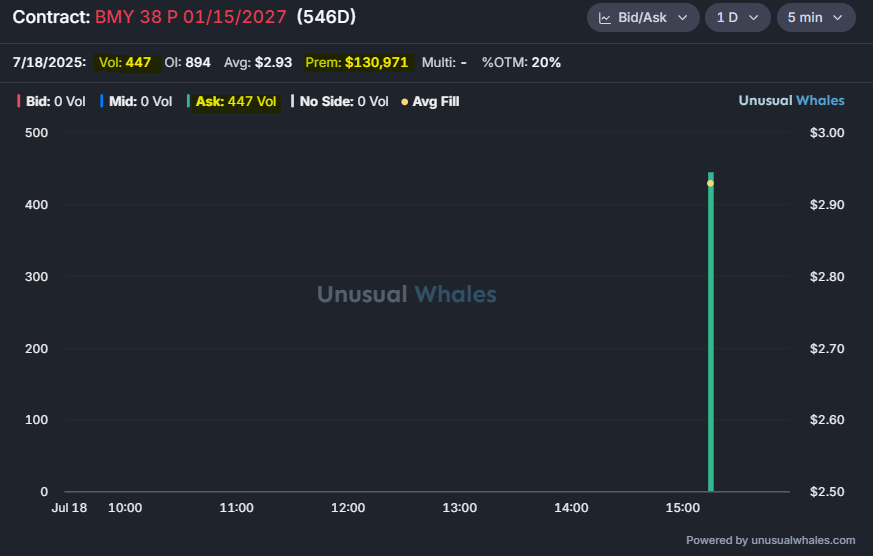The width and height of the screenshot is (873, 556).
Task: Click the 14:00 time axis label
Action: [x=571, y=508]
